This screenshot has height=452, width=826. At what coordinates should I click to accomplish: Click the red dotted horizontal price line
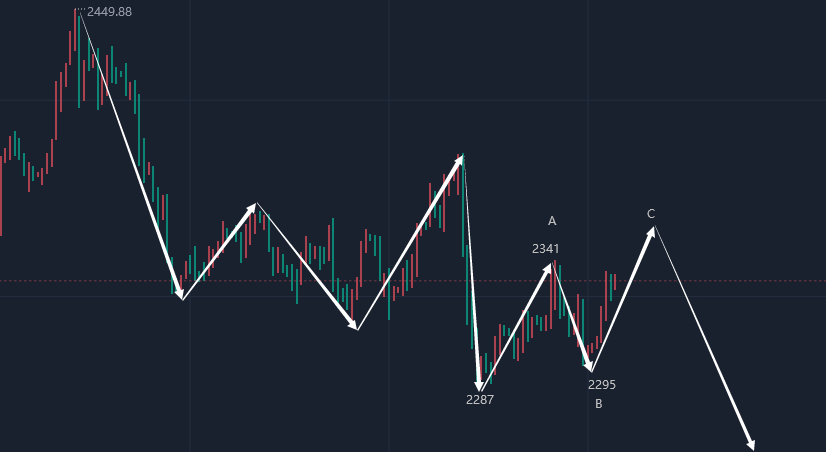[x=300, y=281]
